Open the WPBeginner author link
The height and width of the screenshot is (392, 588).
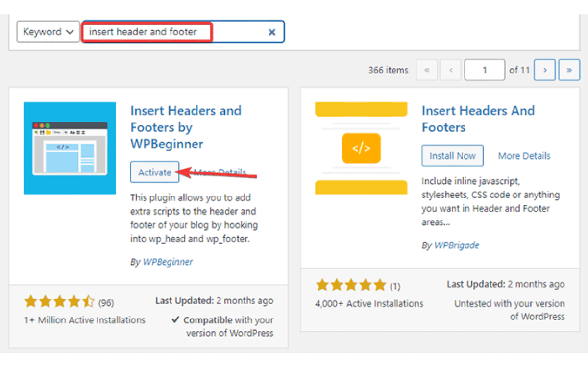point(168,262)
